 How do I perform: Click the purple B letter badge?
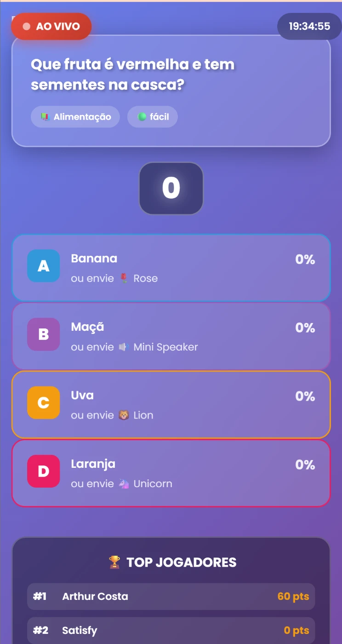pyautogui.click(x=44, y=334)
